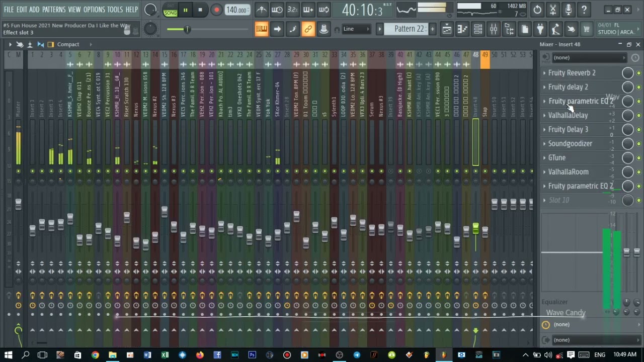
Task: Open the Playlist window icon
Action: click(447, 30)
